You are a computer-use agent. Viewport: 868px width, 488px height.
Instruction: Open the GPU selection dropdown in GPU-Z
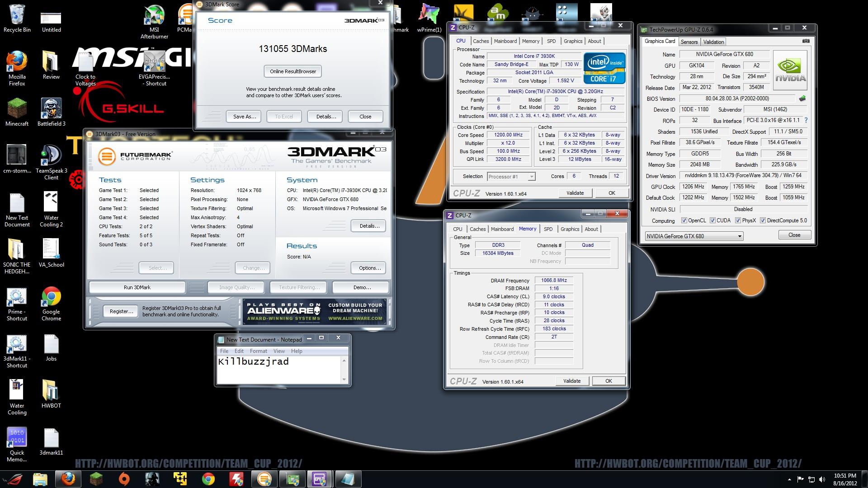(x=694, y=236)
